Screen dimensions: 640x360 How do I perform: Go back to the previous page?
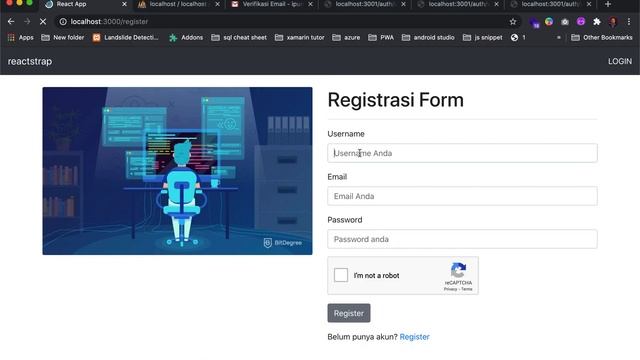pyautogui.click(x=11, y=22)
